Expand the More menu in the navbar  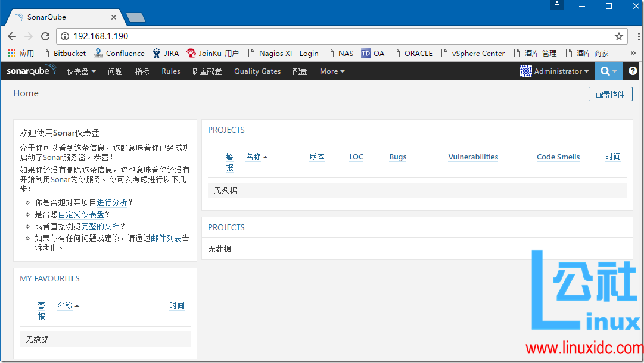click(x=331, y=71)
